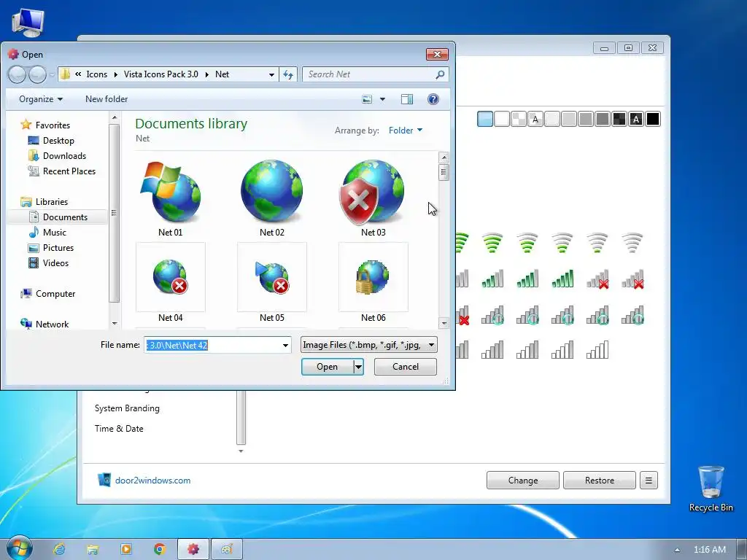Pick the wifi icon with two green arcs

click(562, 243)
